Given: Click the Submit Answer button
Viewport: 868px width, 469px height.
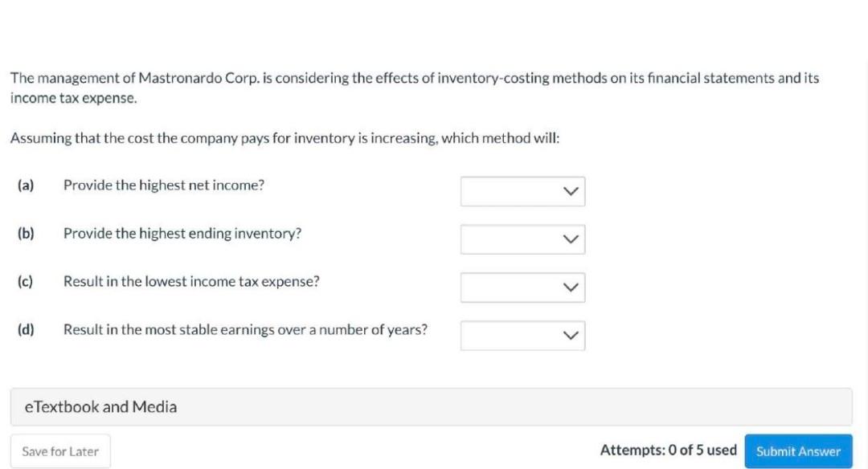Looking at the screenshot, I should click(799, 451).
